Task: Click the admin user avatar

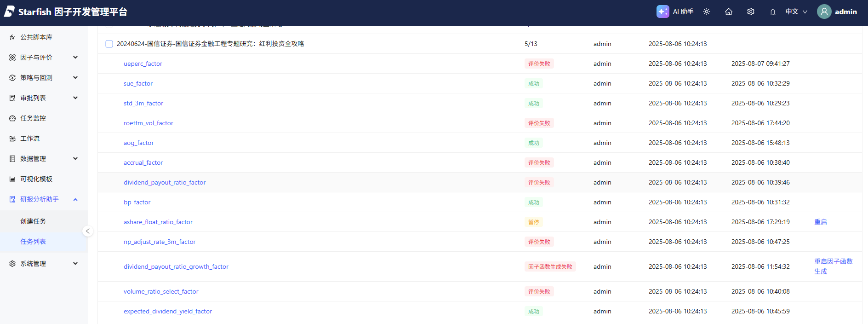Action: pos(824,12)
